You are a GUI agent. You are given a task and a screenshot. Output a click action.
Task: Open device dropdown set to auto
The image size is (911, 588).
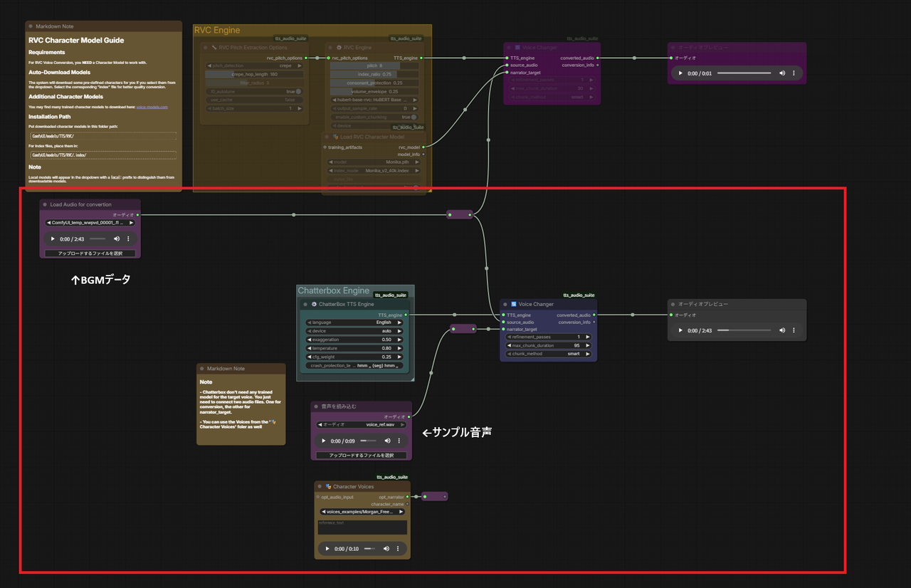[354, 331]
